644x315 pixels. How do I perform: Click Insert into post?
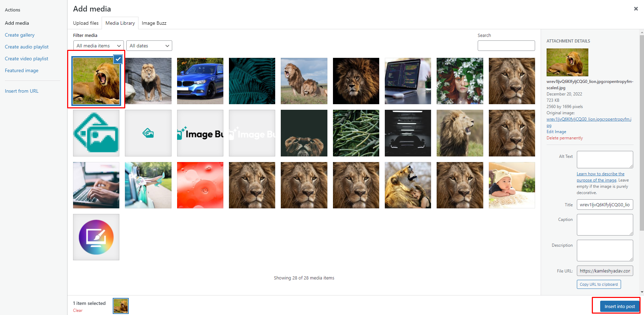click(619, 306)
